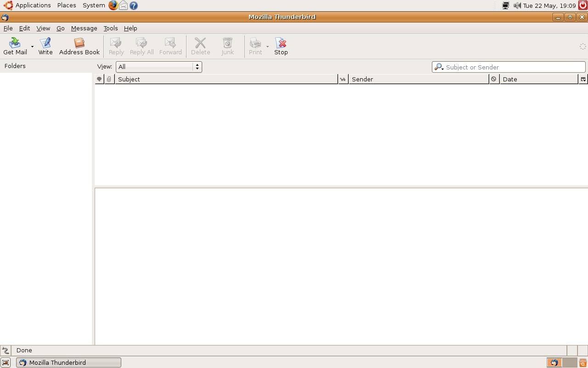Open the Places menu
This screenshot has width=588, height=368.
coord(67,6)
